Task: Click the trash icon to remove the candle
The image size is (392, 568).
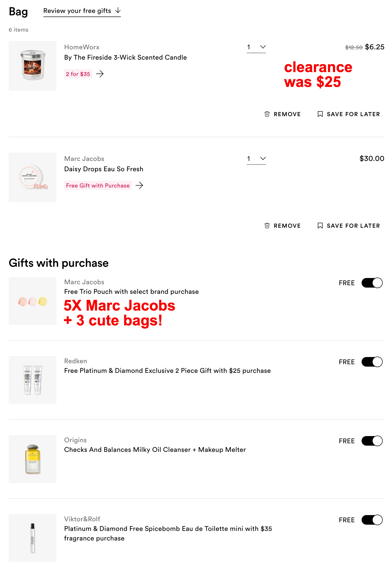Action: [267, 114]
